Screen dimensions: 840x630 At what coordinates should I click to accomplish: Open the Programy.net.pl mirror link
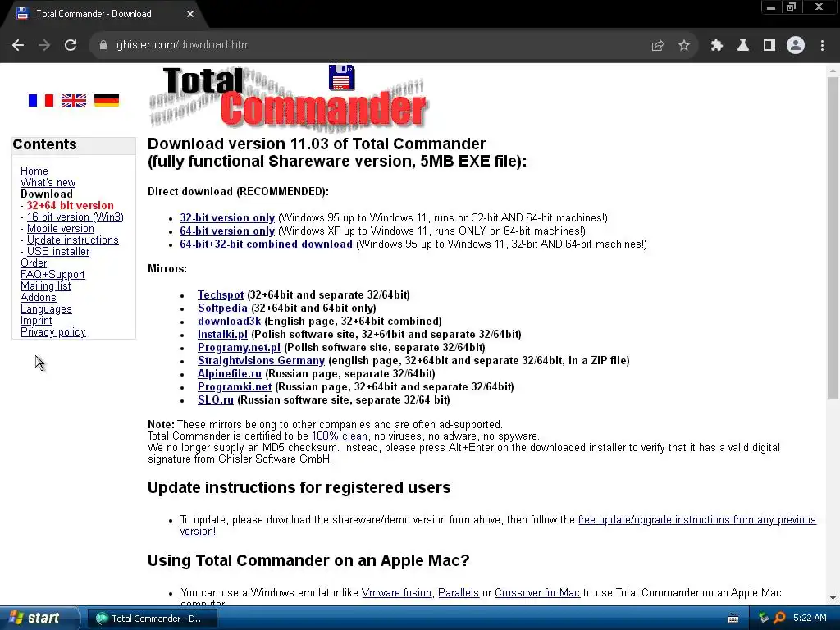click(x=239, y=347)
